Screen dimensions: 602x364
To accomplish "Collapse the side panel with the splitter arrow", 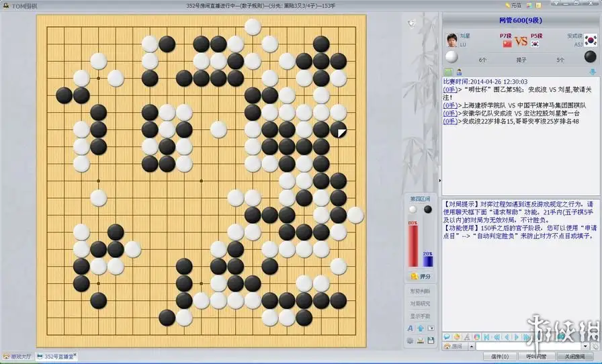I will click(x=439, y=180).
